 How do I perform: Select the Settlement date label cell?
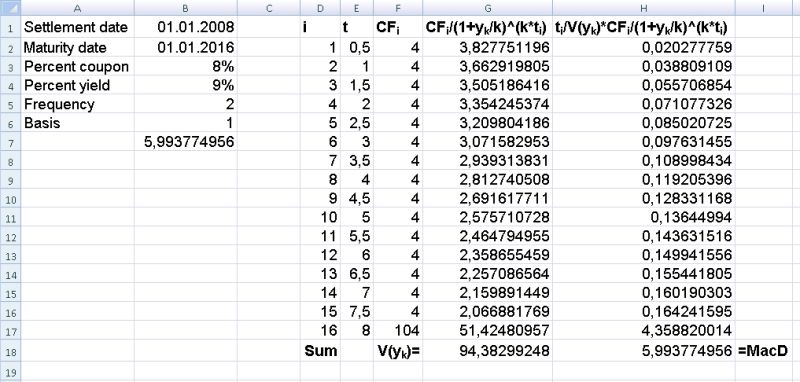point(78,27)
